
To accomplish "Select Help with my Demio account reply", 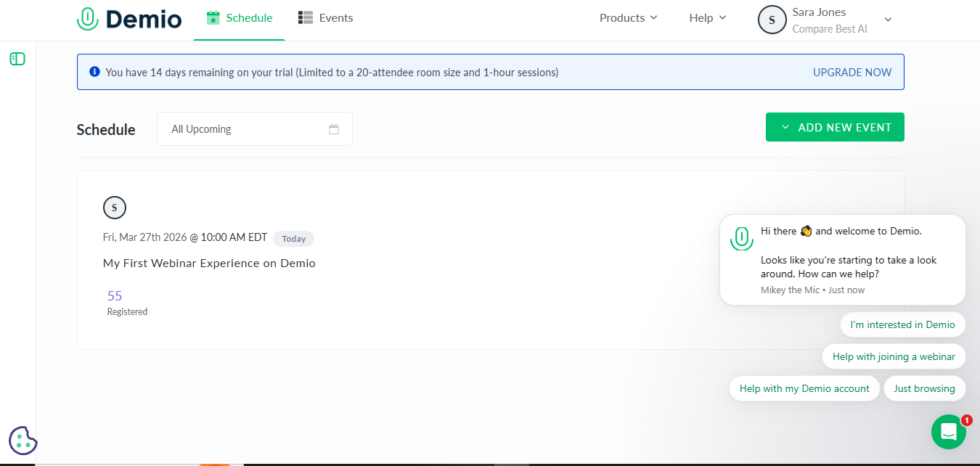I will [804, 388].
